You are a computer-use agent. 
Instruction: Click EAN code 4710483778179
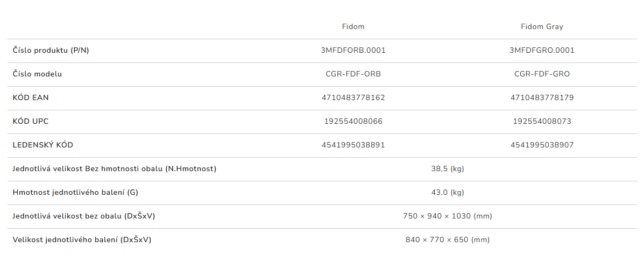pyautogui.click(x=542, y=98)
